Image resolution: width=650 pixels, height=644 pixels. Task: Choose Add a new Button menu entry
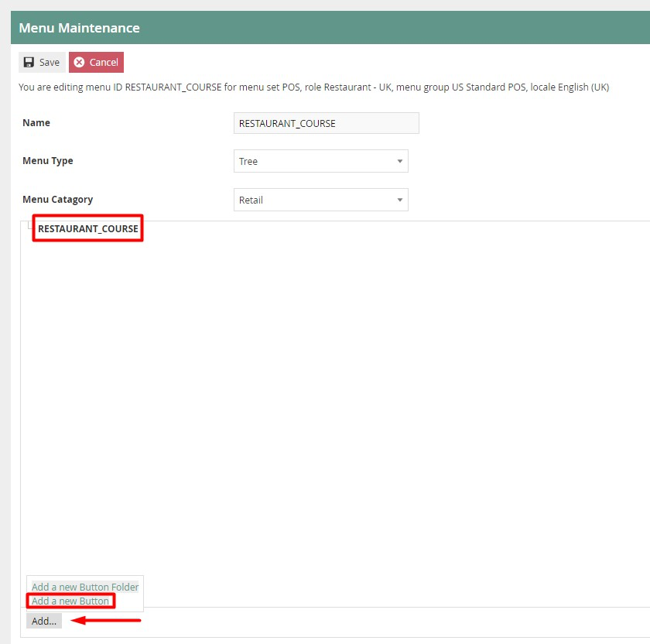pos(70,601)
